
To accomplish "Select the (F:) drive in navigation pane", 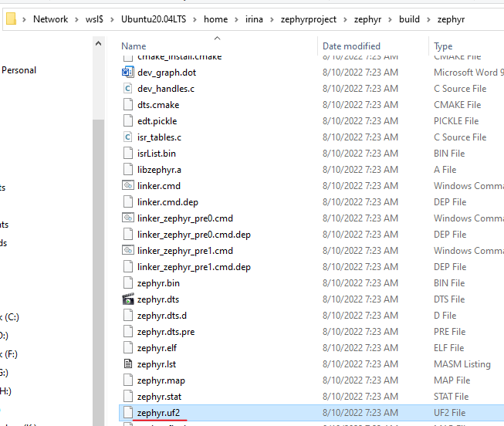I will [8, 354].
